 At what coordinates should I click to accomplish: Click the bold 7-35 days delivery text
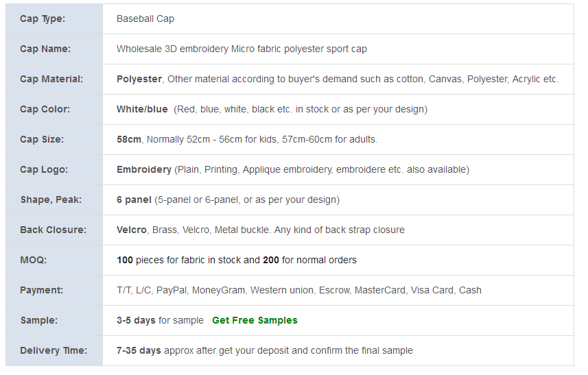click(x=139, y=350)
